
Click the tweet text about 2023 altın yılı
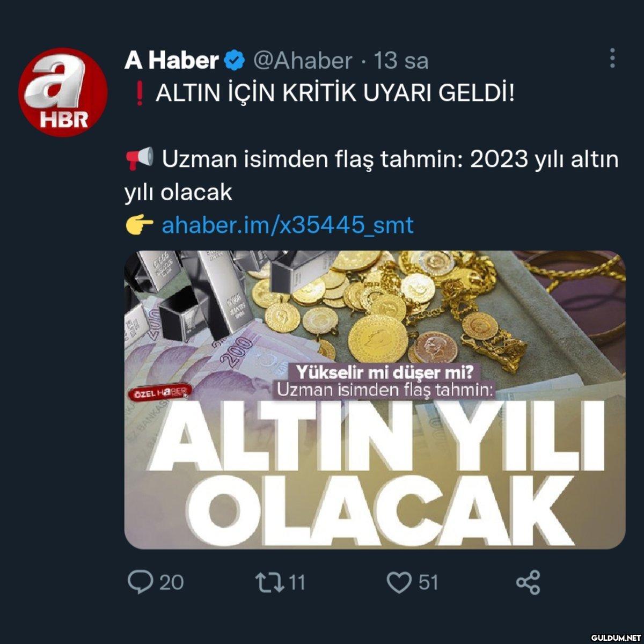[371, 176]
